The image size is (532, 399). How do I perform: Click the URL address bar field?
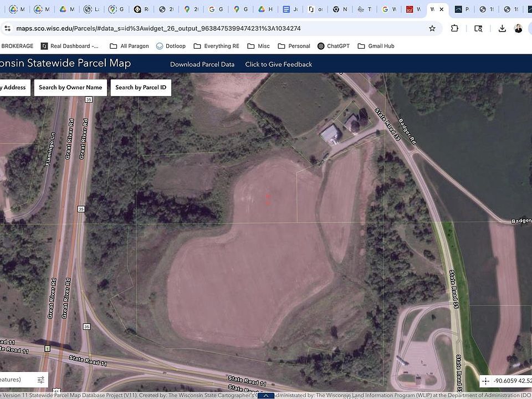coord(222,28)
